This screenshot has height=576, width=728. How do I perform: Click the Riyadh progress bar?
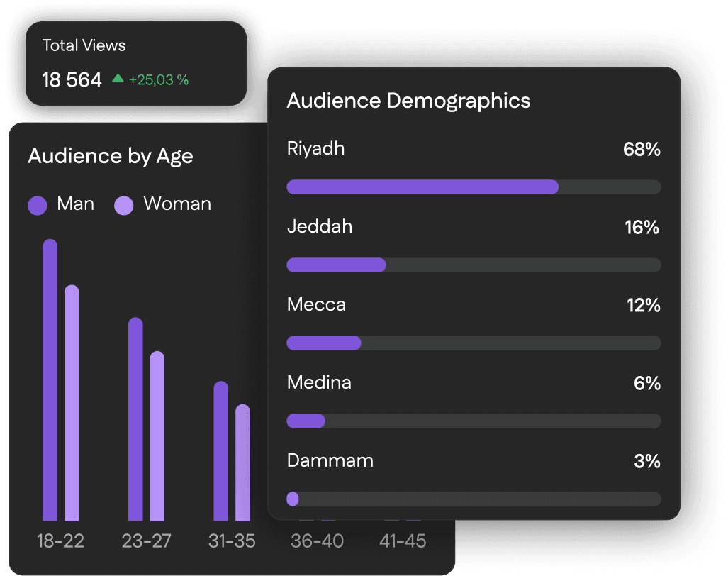tap(474, 187)
